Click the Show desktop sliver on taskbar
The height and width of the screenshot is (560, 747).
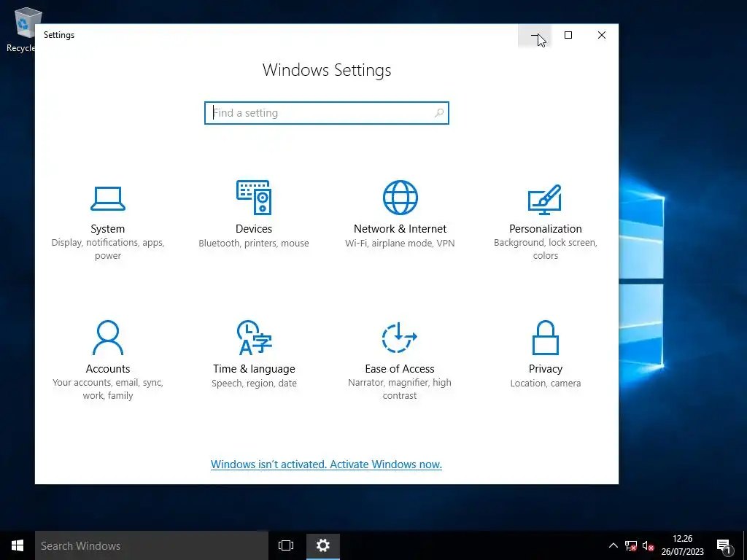click(745, 545)
